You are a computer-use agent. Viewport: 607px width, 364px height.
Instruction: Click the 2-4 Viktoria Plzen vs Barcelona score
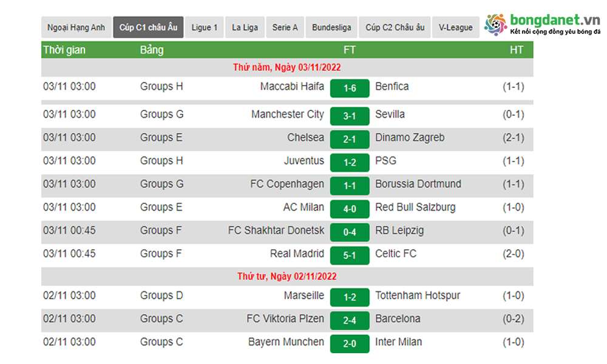(350, 321)
